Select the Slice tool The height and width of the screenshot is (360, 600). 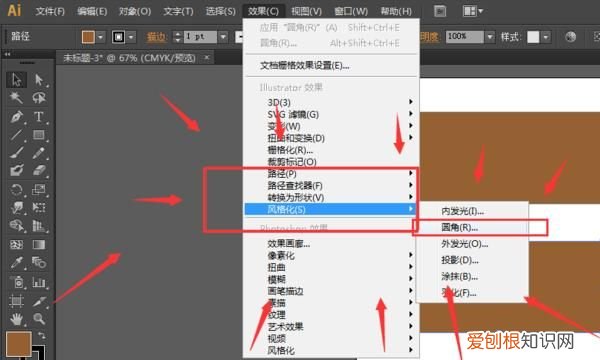[x=39, y=301]
